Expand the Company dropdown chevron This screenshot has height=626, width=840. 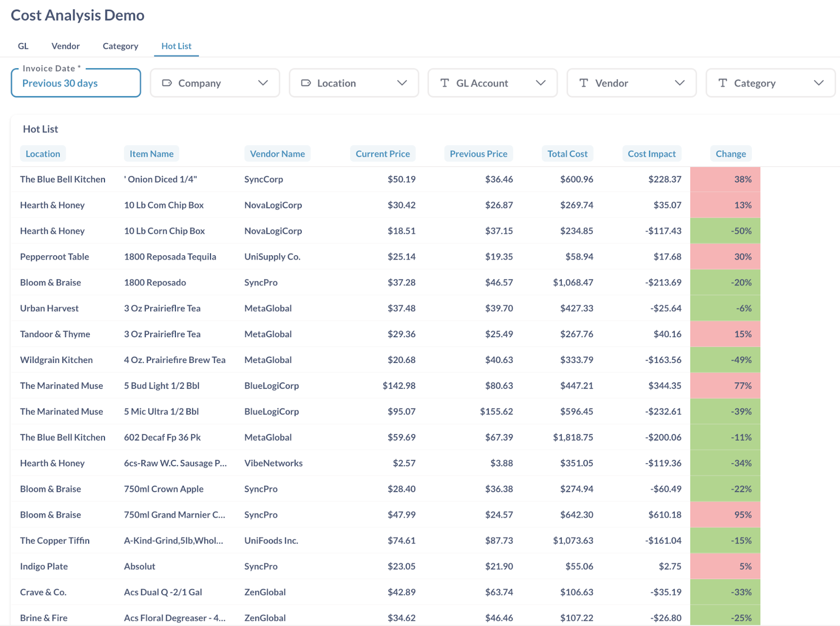[263, 83]
